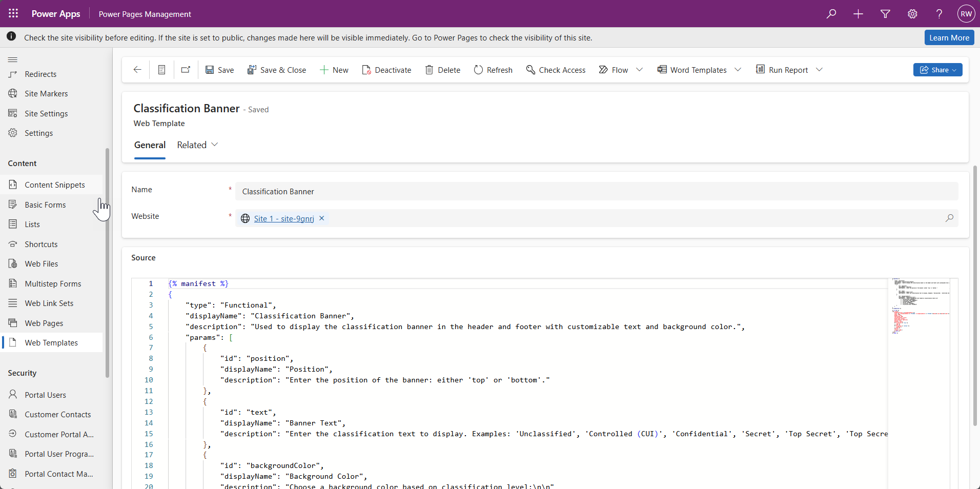Click code line 1 manifest tag
This screenshot has height=489, width=980.
198,283
